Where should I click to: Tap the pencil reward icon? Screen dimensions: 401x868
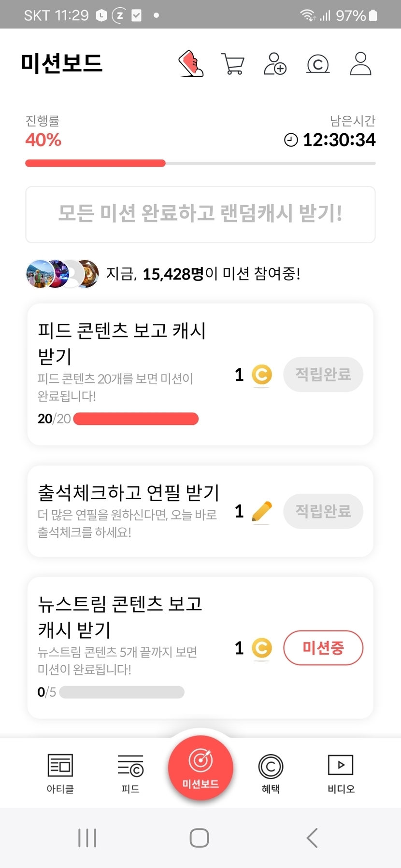pos(262,512)
